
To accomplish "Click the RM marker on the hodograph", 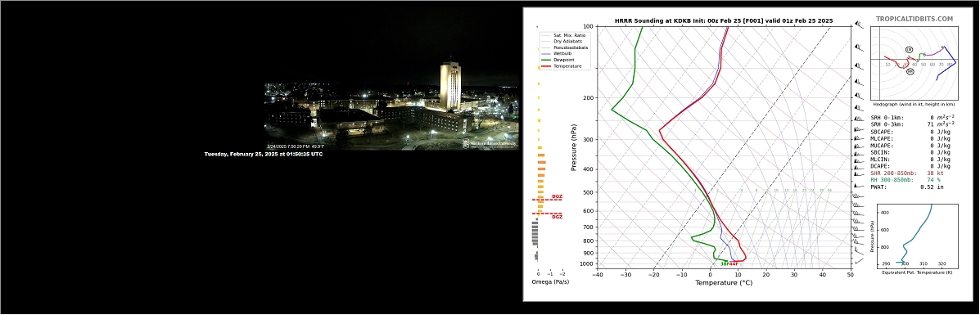I will [910, 72].
